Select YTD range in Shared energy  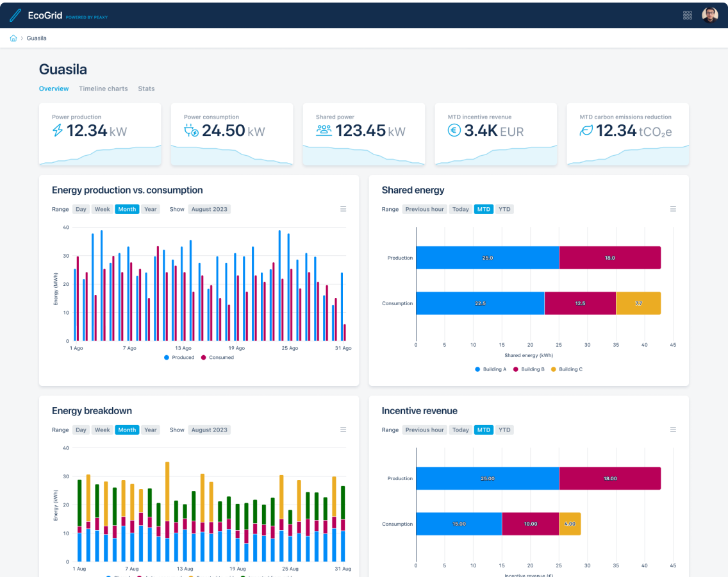tap(504, 209)
